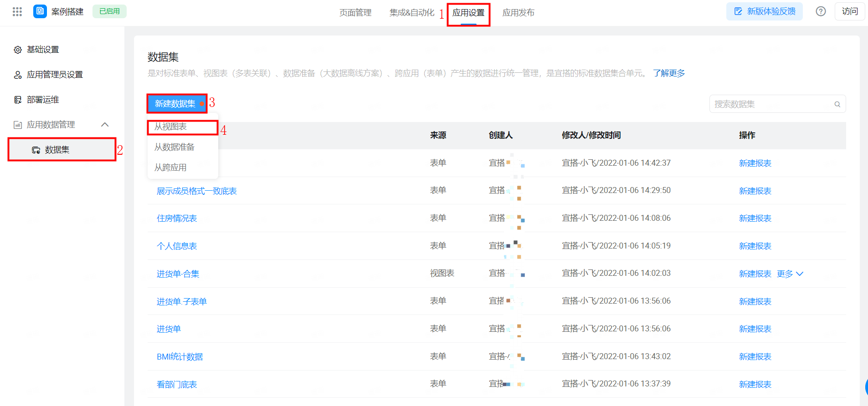868x406 pixels.
Task: Click 新建报表 for BMI统计数据 row
Action: [x=755, y=357]
